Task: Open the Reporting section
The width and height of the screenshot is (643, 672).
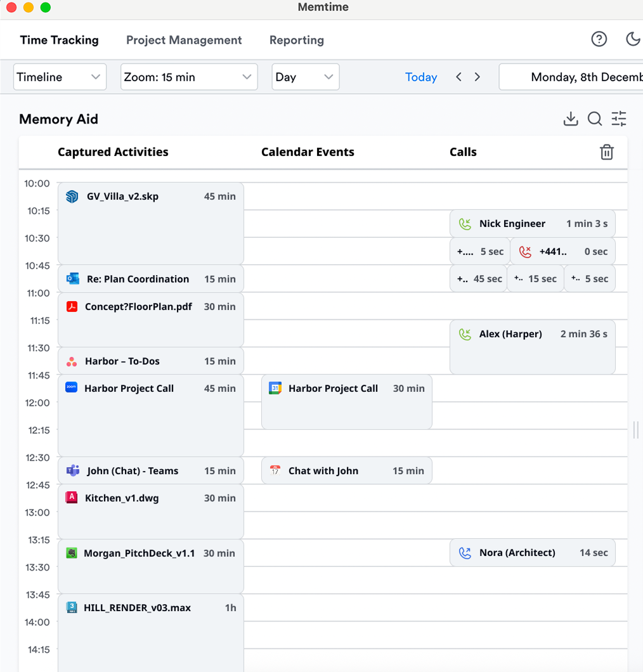Action: 296,40
